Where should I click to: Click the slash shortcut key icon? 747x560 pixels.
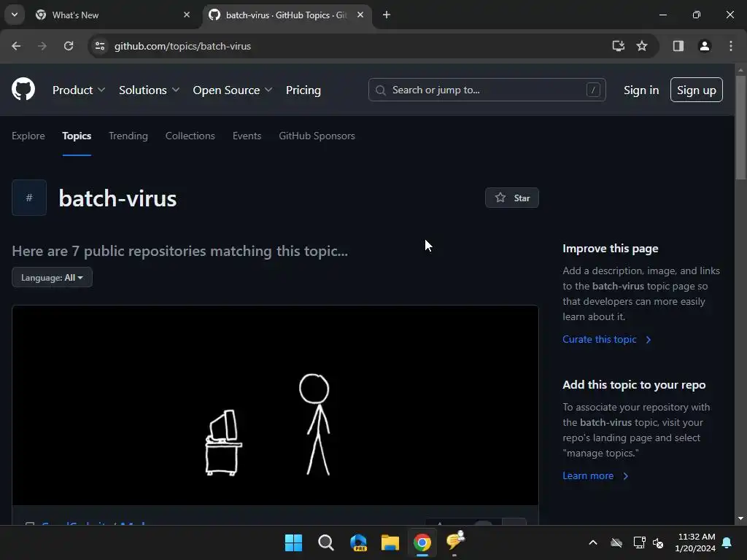pyautogui.click(x=593, y=90)
